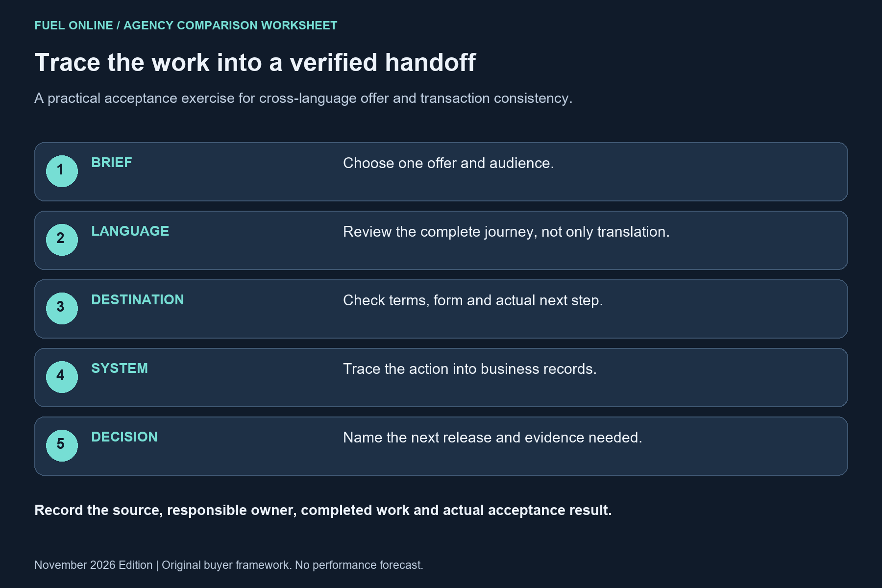
Task: Click 'Trace the action into business records'
Action: tap(470, 369)
